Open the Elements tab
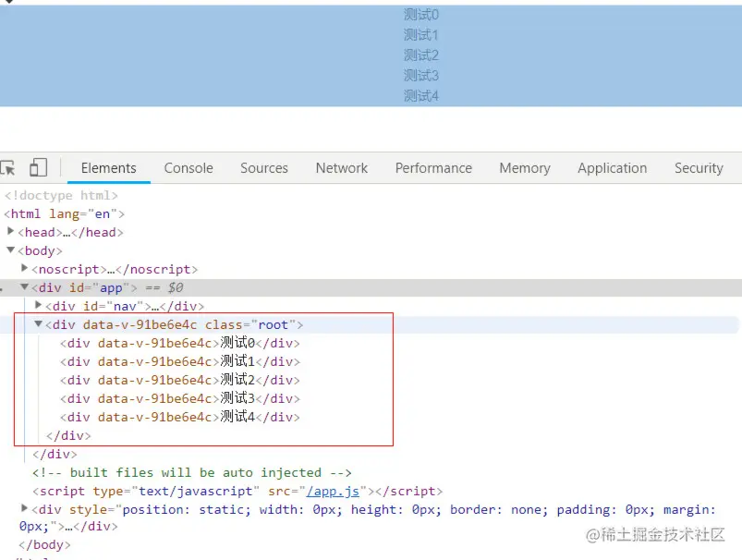The height and width of the screenshot is (560, 742). tap(108, 168)
